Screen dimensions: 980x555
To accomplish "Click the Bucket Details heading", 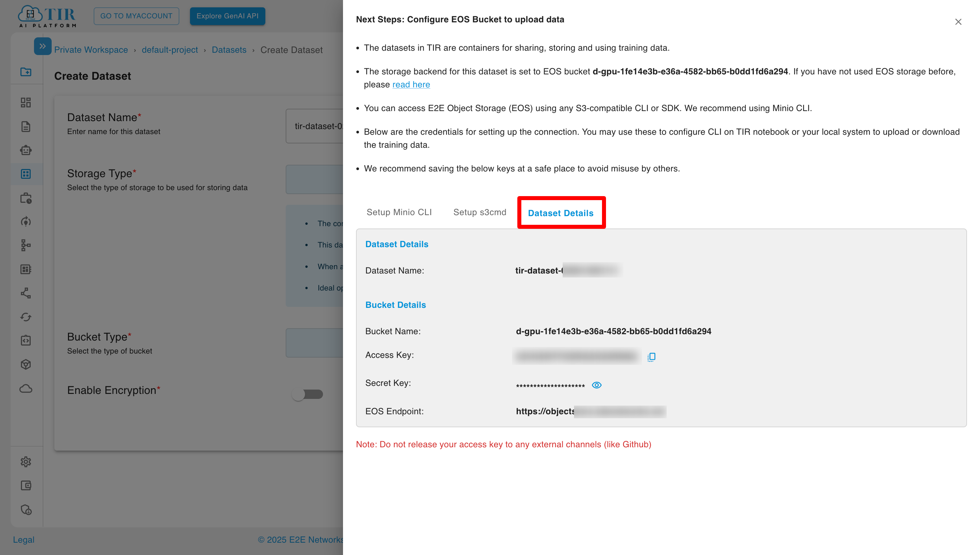I will coord(395,305).
